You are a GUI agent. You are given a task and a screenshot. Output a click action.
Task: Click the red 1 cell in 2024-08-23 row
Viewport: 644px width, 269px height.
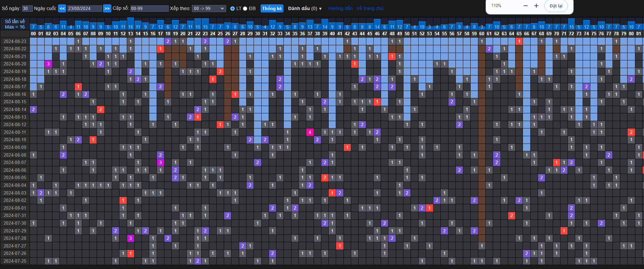click(519, 41)
